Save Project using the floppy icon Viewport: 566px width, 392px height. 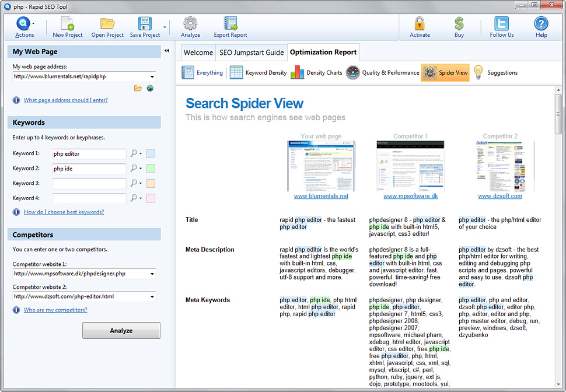tap(145, 23)
